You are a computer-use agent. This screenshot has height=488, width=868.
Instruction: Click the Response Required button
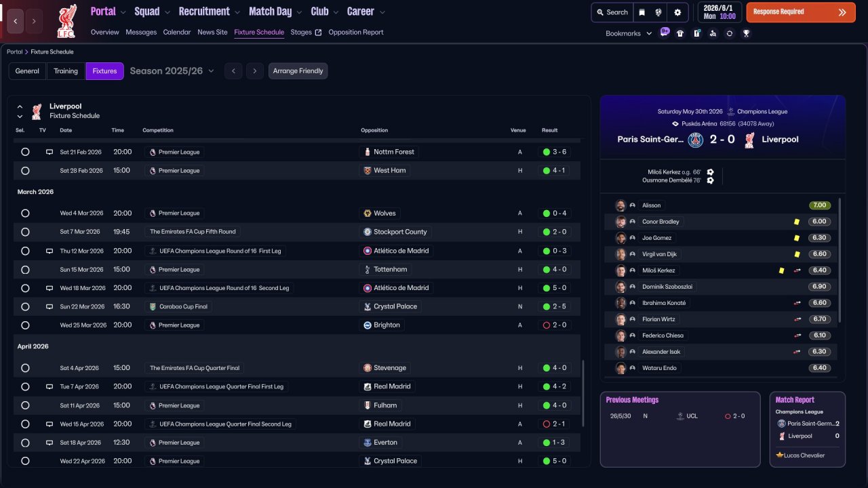point(801,12)
